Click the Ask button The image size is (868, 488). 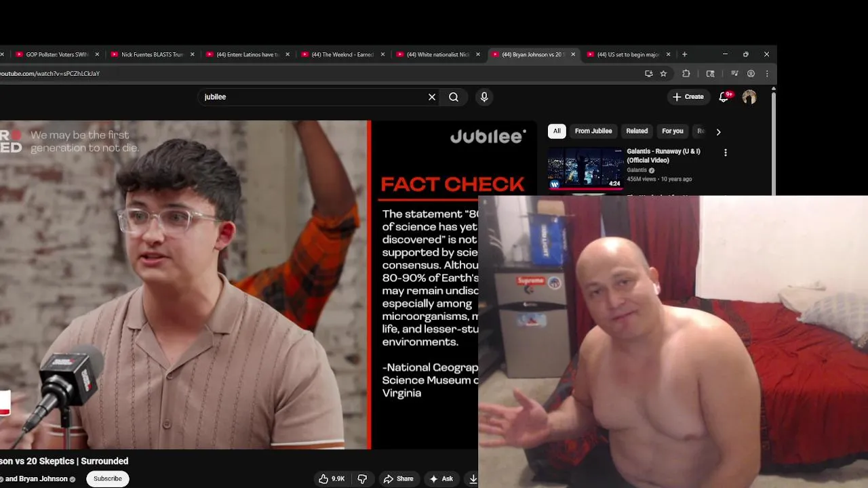[441, 479]
